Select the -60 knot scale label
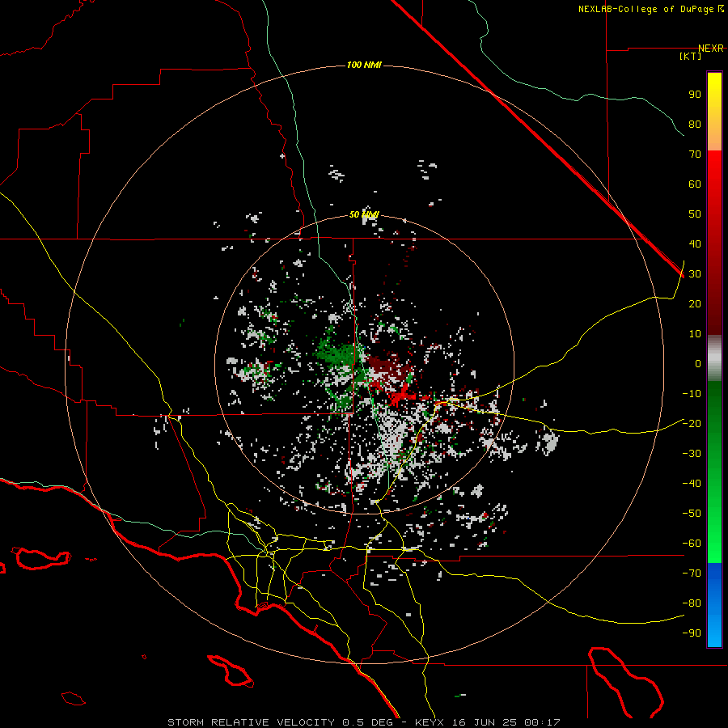Screen dimensions: 728x728 tap(692, 544)
